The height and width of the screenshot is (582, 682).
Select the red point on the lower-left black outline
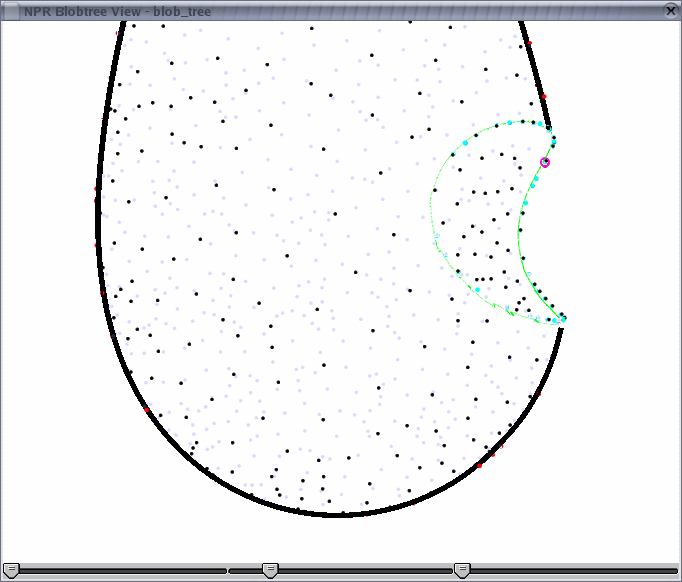pyautogui.click(x=147, y=410)
